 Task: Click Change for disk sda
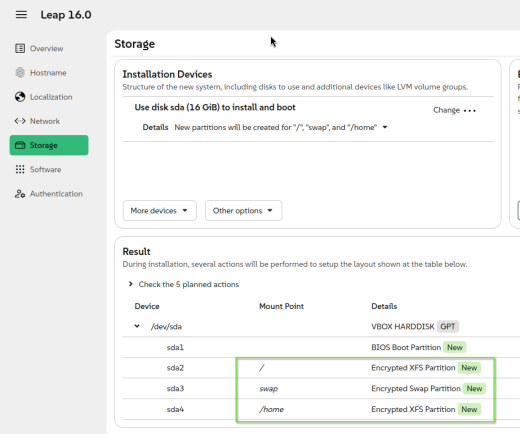(446, 110)
